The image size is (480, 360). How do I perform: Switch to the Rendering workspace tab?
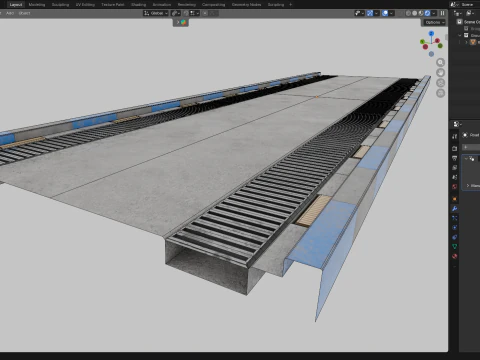click(187, 5)
